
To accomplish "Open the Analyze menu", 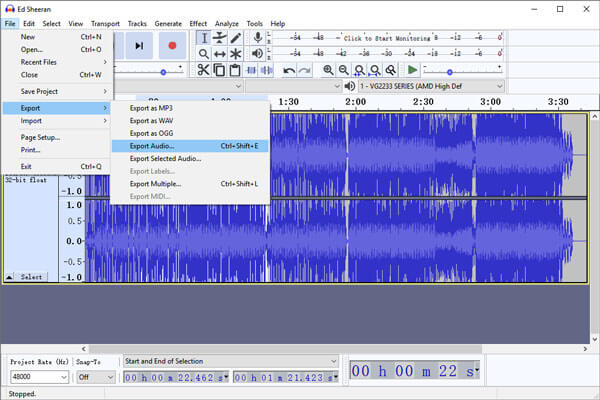I will [x=227, y=24].
